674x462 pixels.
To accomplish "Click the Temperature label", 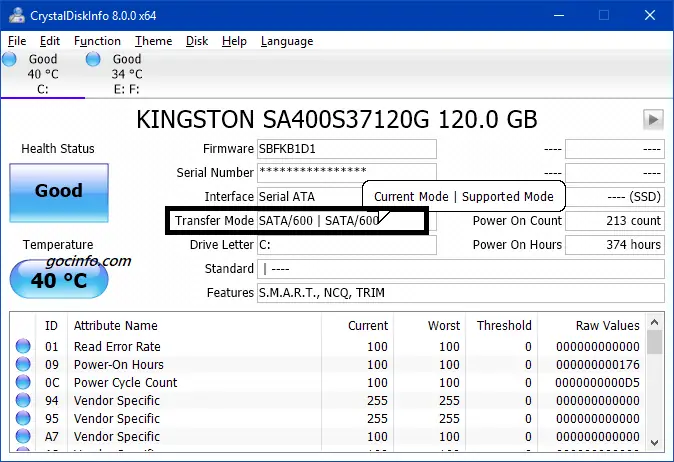I will pos(58,245).
